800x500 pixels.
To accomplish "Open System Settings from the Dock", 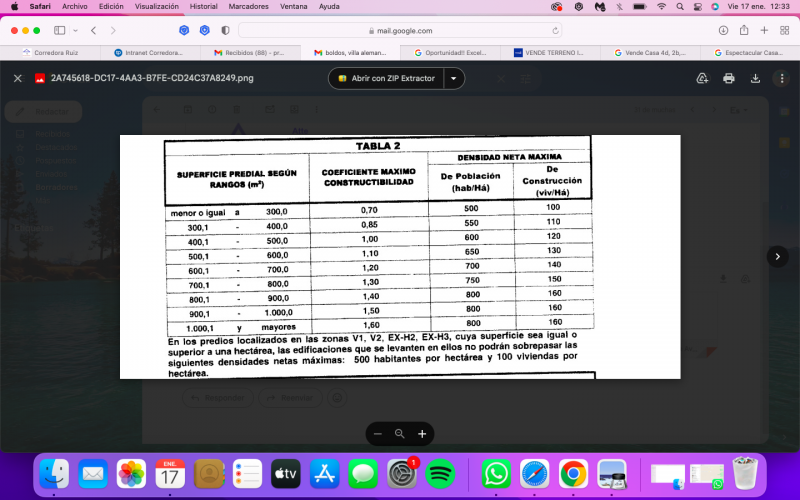I will point(402,474).
